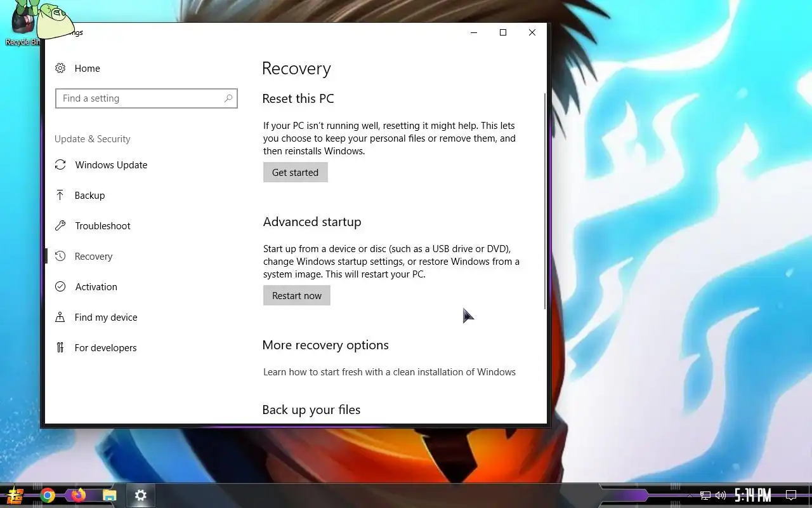
Task: Click the For developers tools icon
Action: (60, 347)
